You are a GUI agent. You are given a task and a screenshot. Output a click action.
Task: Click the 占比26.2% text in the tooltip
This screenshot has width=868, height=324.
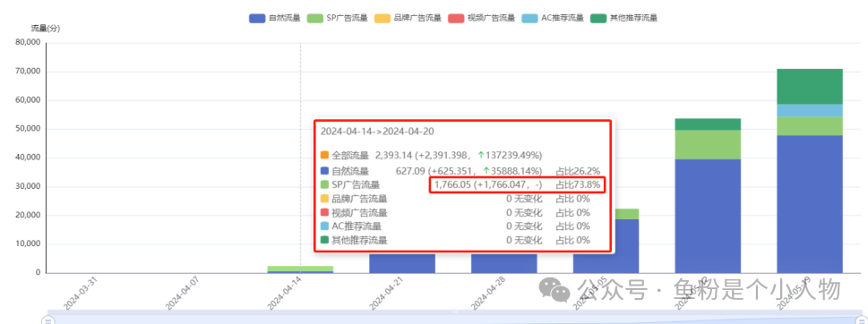578,171
